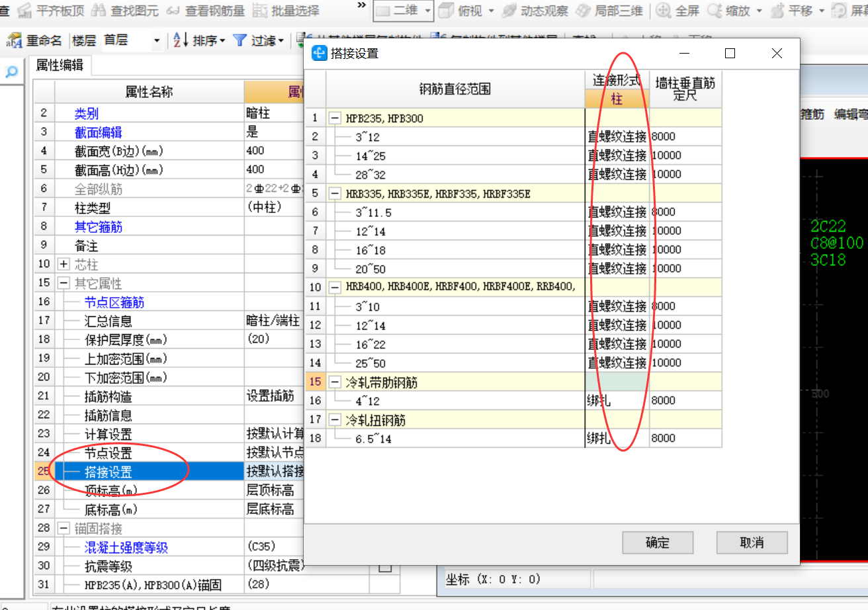Screen dimensions: 868x610
Task: Select connection type cell for 16~22 row
Action: coord(617,344)
